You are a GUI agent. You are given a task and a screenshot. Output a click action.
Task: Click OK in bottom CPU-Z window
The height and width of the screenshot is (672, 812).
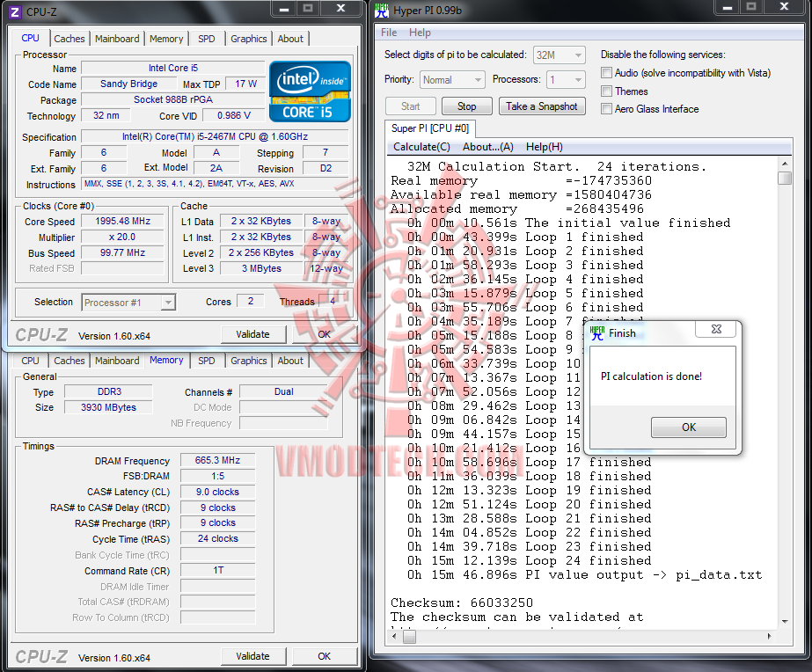point(324,656)
